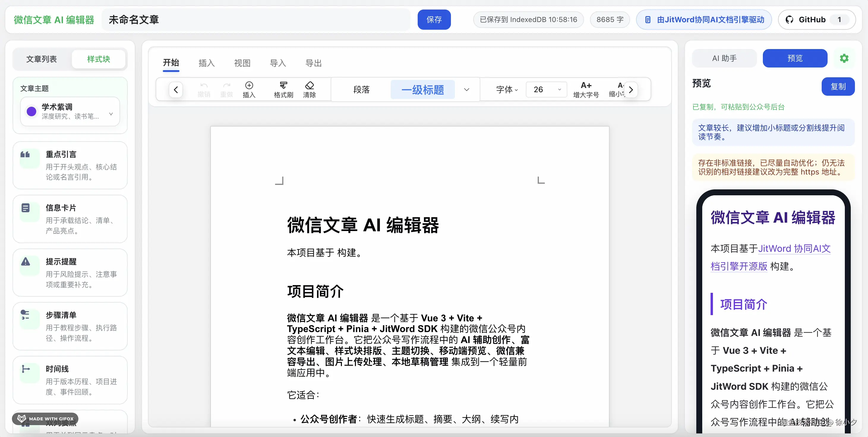Open settings via green gear icon

click(844, 58)
